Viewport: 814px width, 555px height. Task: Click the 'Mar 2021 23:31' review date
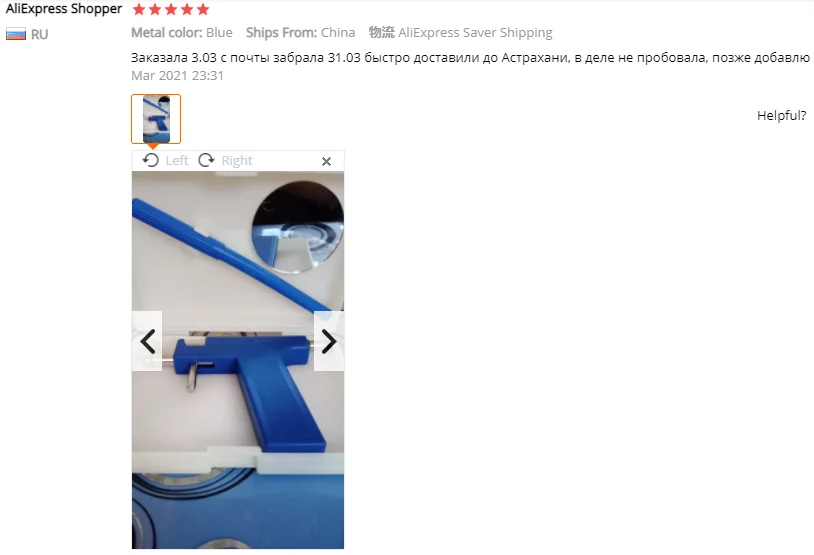pyautogui.click(x=178, y=76)
